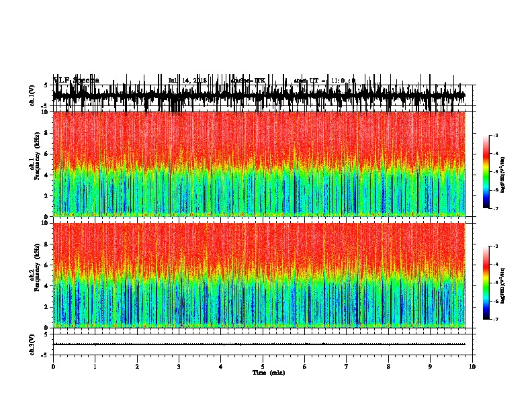Click time axis tick label '3'
Image resolution: width=532 pixels, height=411 pixels.
[179, 367]
